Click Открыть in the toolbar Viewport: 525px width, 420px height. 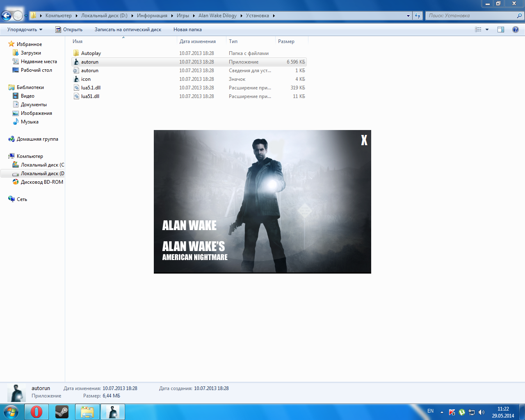69,30
